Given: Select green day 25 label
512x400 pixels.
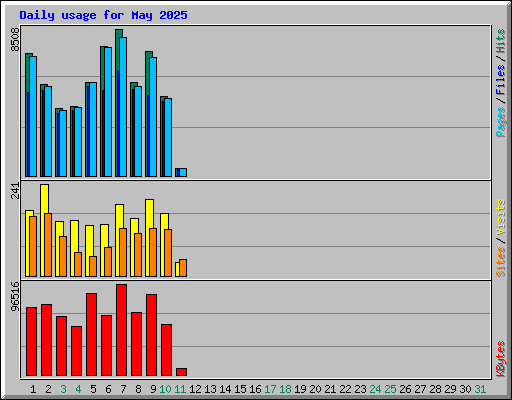Looking at the screenshot, I should [391, 389].
